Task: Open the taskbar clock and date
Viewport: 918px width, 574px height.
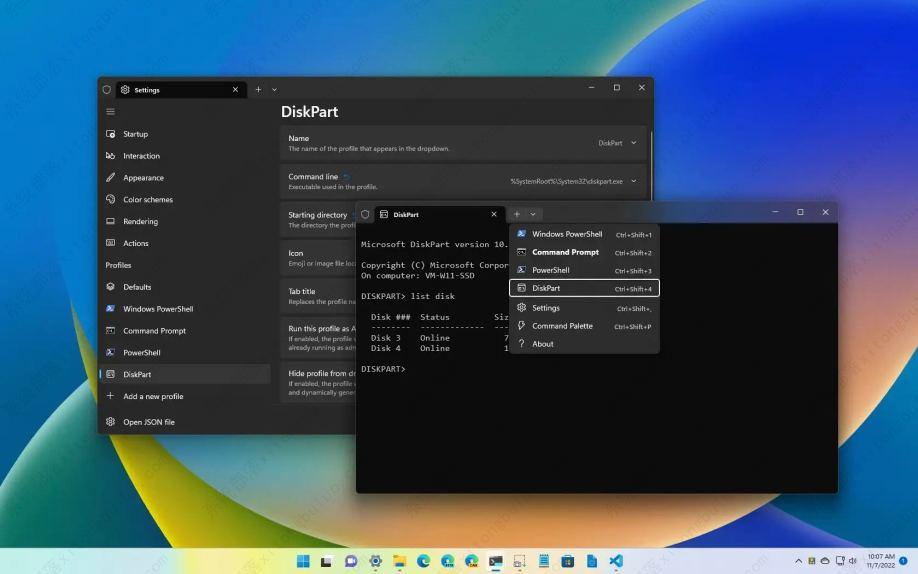Action: click(x=881, y=561)
